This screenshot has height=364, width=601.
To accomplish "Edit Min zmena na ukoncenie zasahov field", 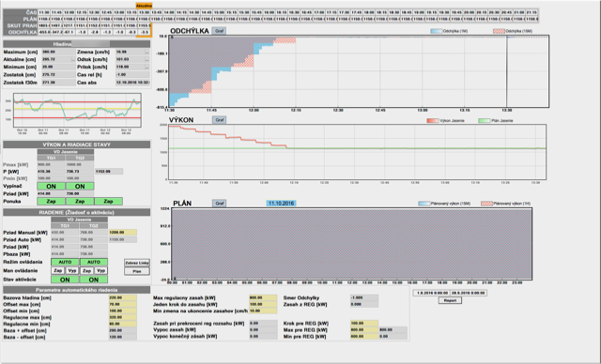I will (x=263, y=311).
